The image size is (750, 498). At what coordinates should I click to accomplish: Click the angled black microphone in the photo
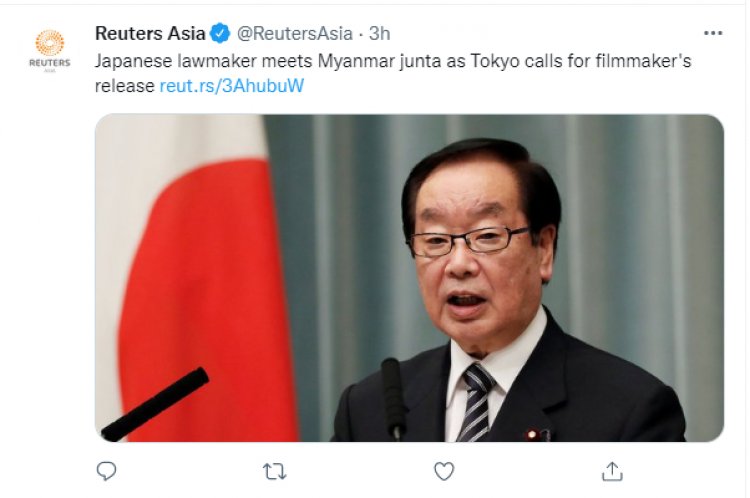pos(155,404)
